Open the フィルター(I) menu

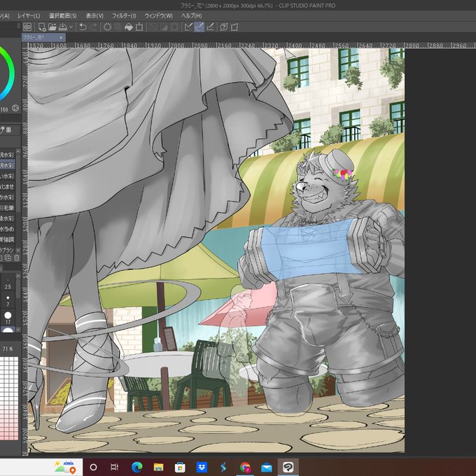pos(124,16)
